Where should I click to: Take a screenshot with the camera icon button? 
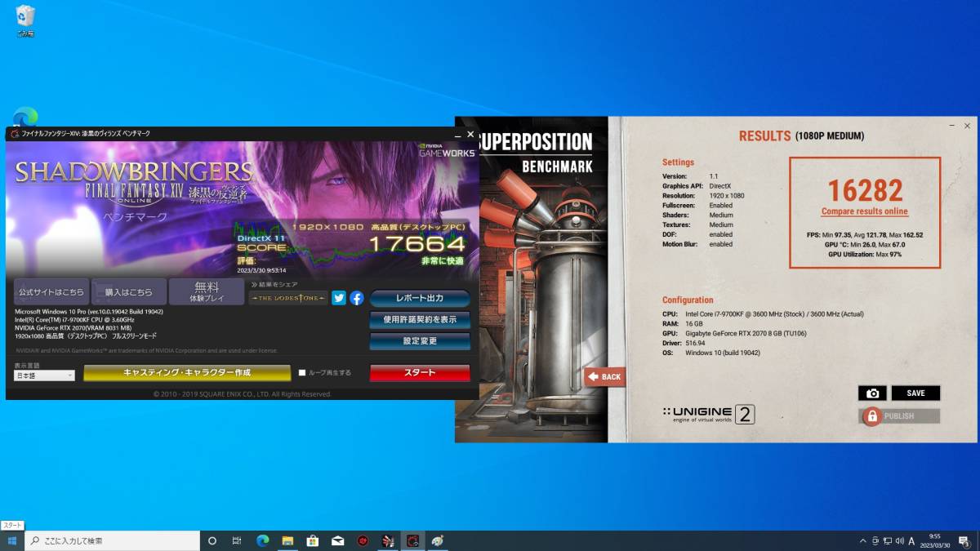pyautogui.click(x=872, y=393)
